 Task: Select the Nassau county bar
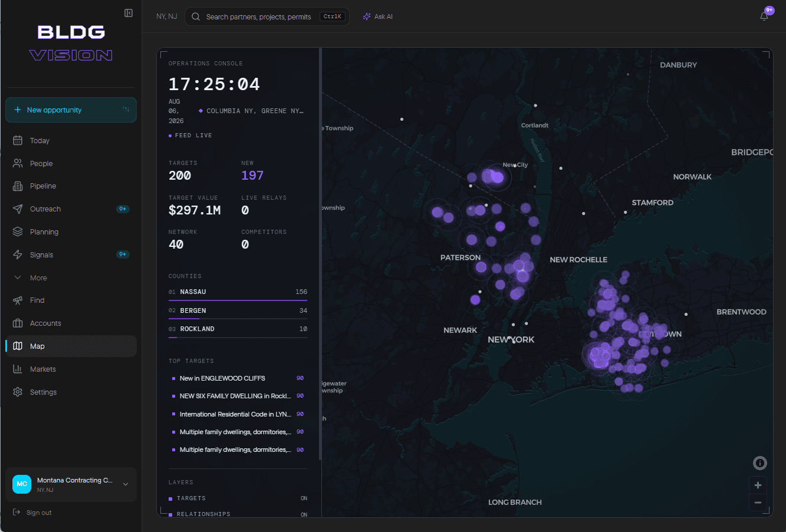[238, 293]
